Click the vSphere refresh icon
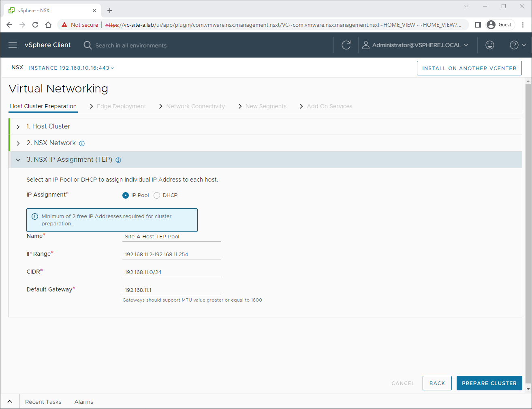Image resolution: width=532 pixels, height=409 pixels. point(346,45)
